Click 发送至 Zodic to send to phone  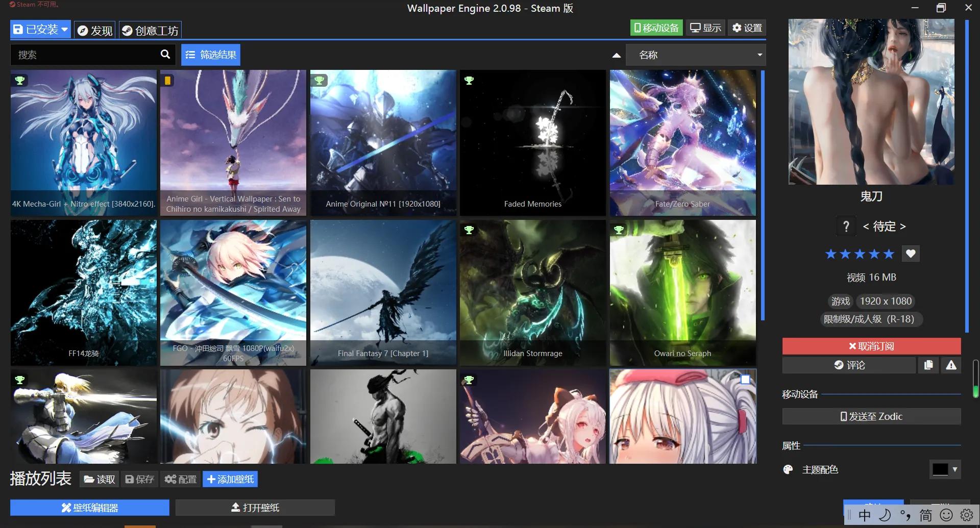click(871, 416)
